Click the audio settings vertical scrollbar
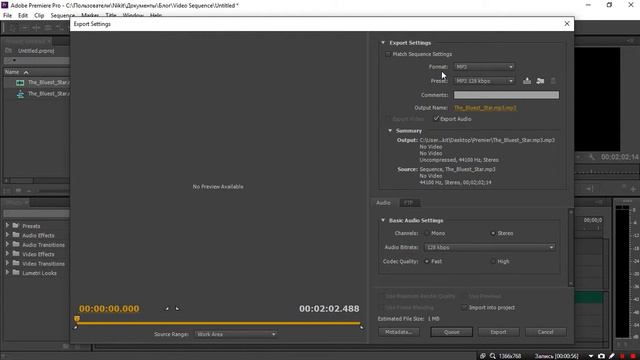This screenshot has height=360, width=640. [571, 247]
